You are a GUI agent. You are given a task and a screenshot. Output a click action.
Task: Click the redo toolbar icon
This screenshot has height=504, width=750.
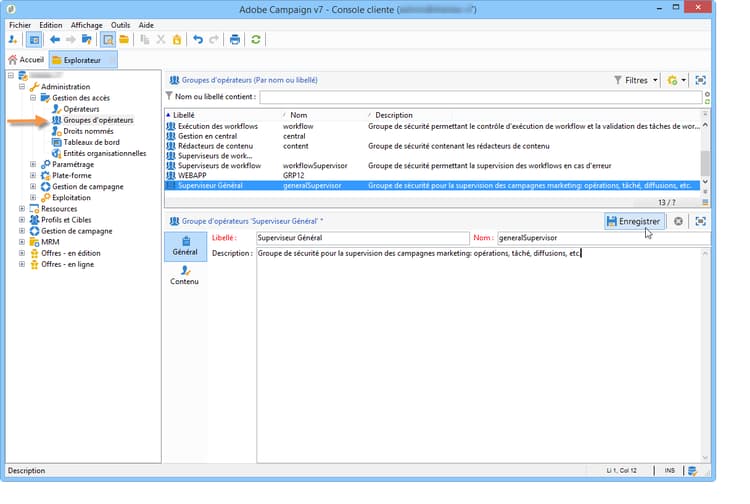pos(214,40)
